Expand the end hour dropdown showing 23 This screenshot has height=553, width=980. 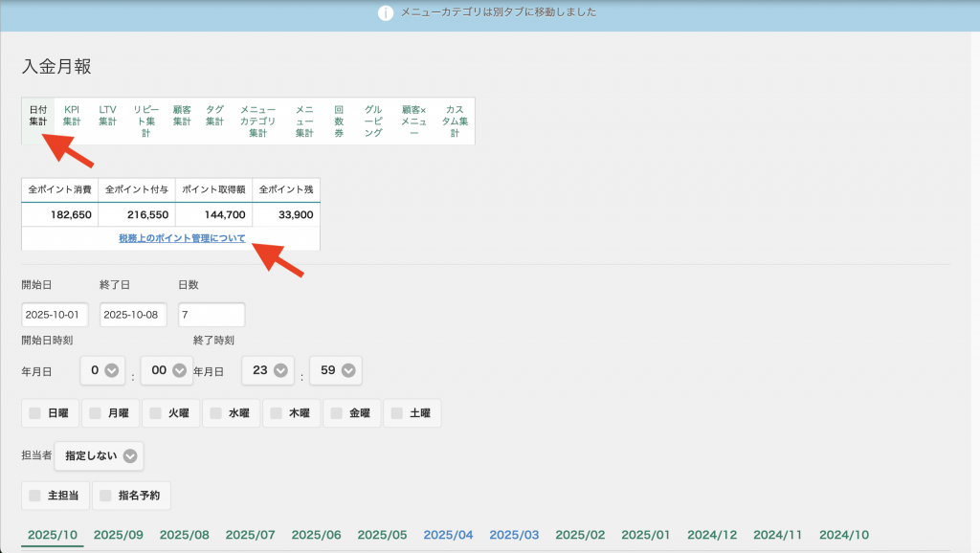[268, 370]
